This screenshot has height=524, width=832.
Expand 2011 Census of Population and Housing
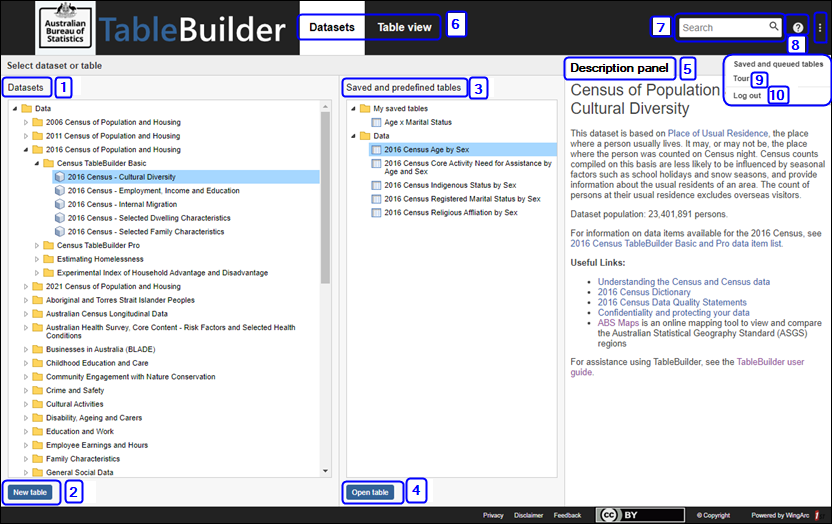pyautogui.click(x=25, y=136)
